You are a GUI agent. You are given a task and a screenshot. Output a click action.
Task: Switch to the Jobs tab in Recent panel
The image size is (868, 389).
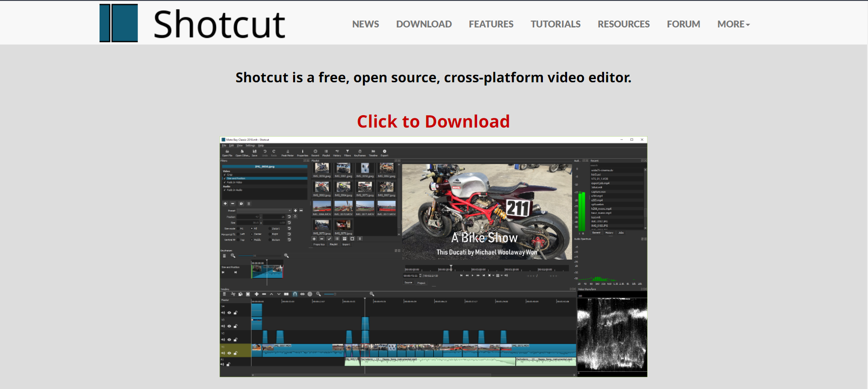tap(621, 233)
